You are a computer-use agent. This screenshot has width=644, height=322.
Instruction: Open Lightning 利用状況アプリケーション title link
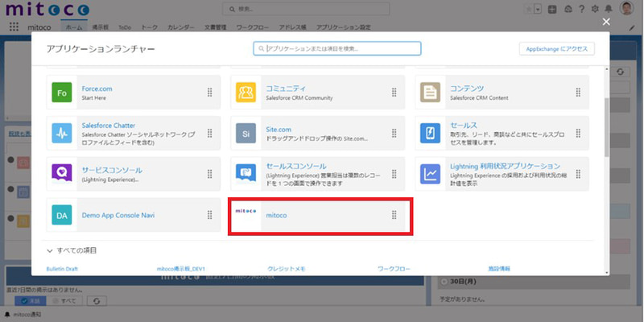click(506, 166)
